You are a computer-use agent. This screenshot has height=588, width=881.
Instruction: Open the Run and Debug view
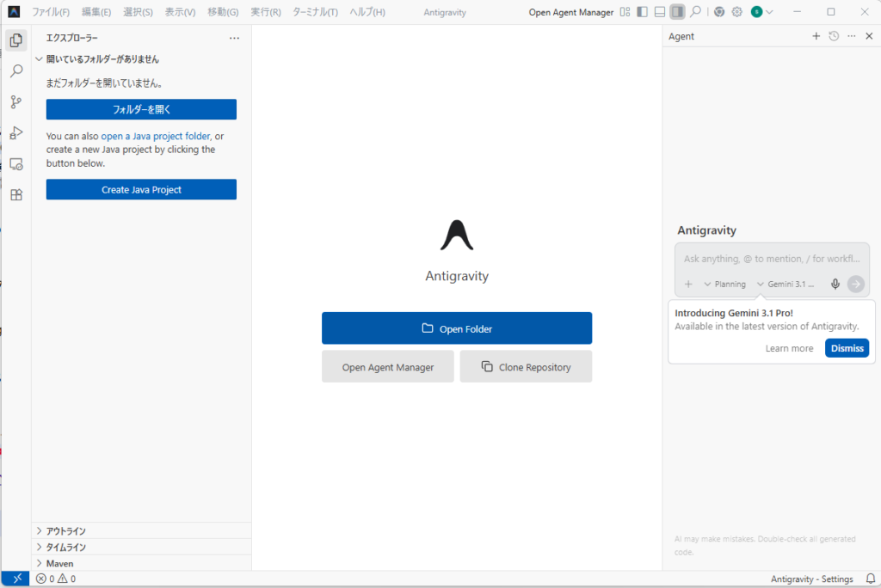15,133
